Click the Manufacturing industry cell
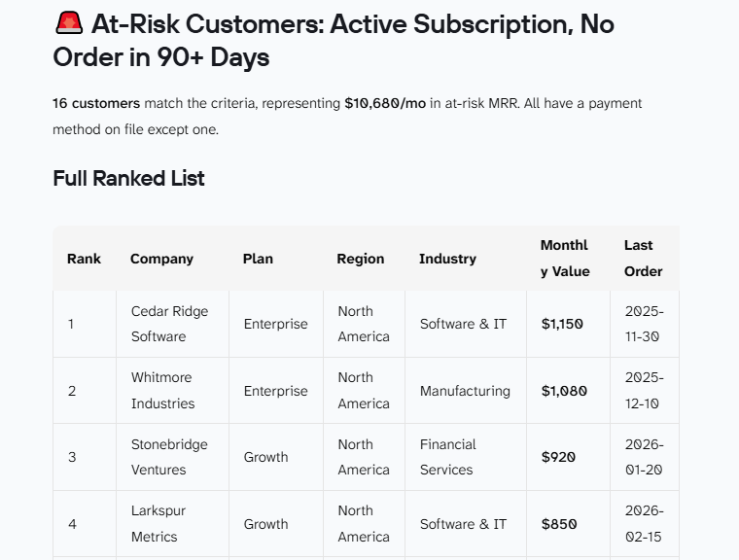Viewport: 739px width, 560px height. tap(465, 391)
